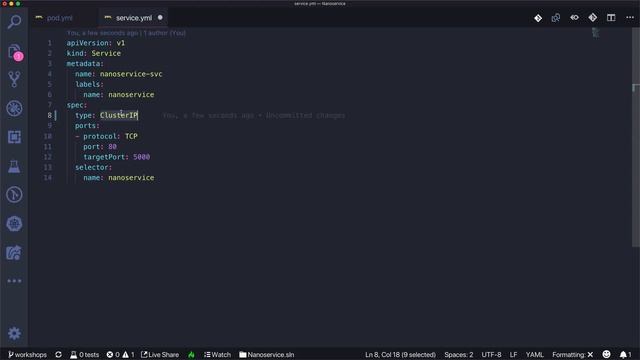This screenshot has width=640, height=360.
Task: Toggle file blame eye icon
Action: click(574, 18)
